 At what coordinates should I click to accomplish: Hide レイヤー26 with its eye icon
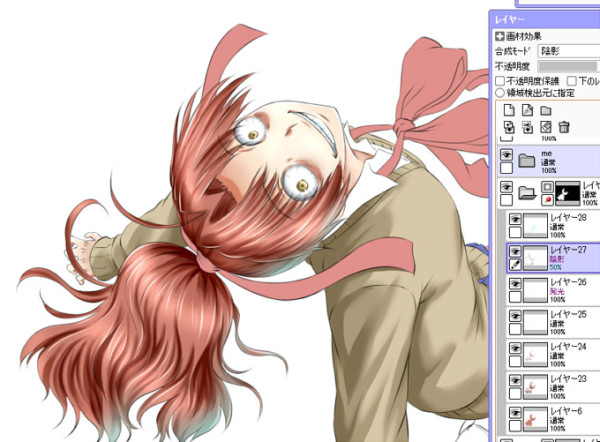click(515, 284)
